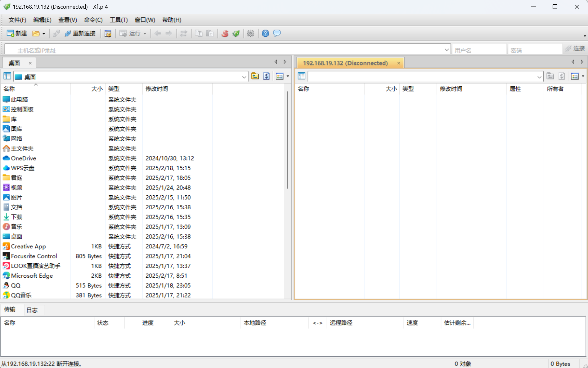Click the paste clipboard icon in toolbar
The width and height of the screenshot is (588, 368).
[x=210, y=33]
